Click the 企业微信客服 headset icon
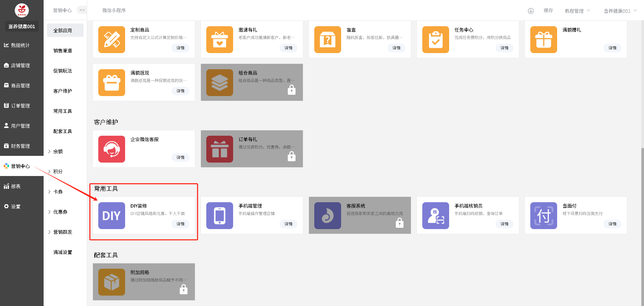 coord(111,149)
